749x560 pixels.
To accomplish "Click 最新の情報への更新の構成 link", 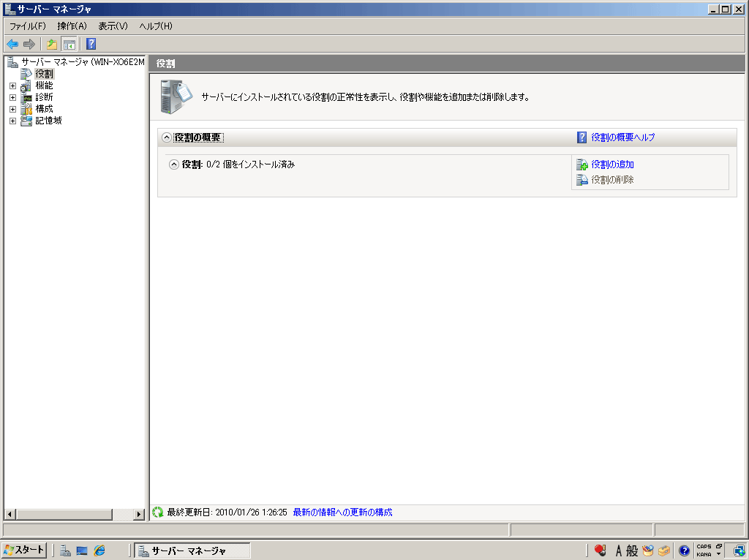I will tap(342, 512).
